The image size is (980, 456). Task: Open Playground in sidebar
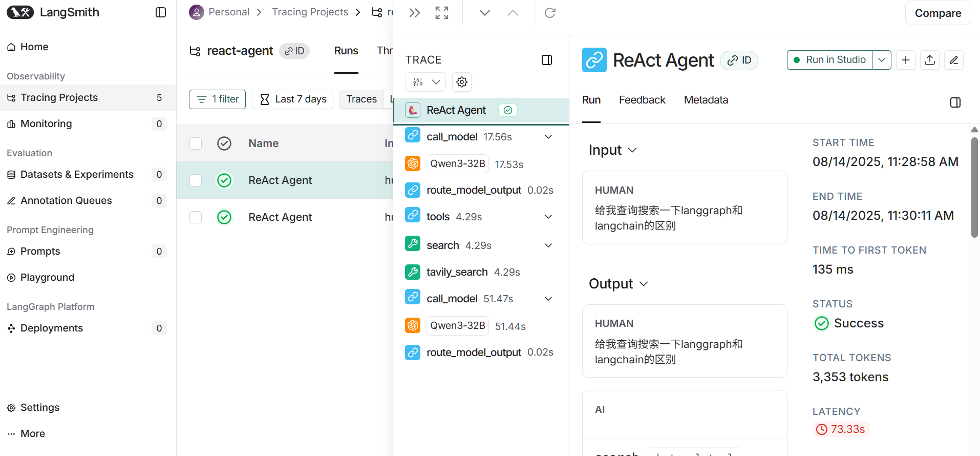88,277
